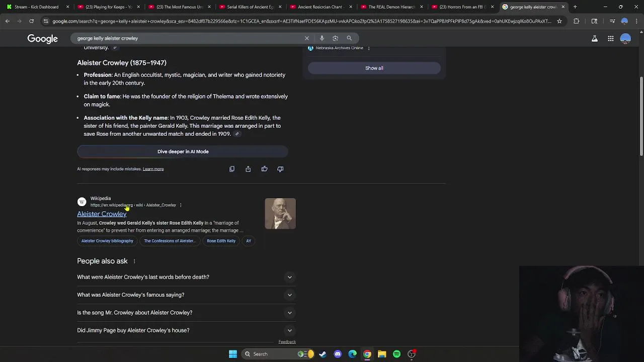Open File Explorer from the taskbar
This screenshot has width=644, height=362.
coord(382,354)
